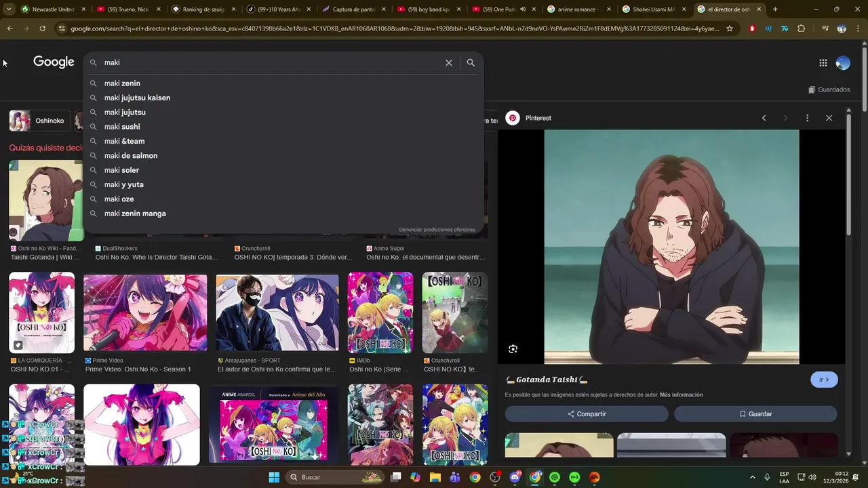Open Prime Video Oshi No Ko Season 1 result
This screenshot has width=868, height=488.
click(145, 312)
